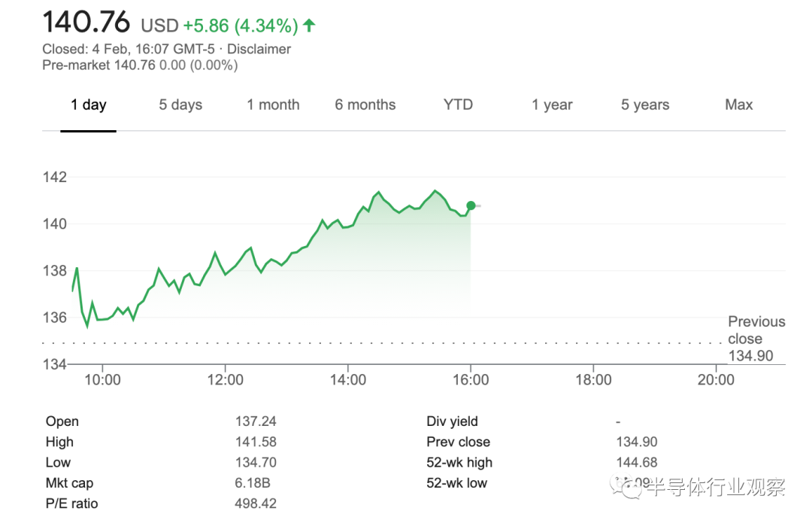Click the 140.76 stock price
The height and width of the screenshot is (523, 812).
[86, 23]
